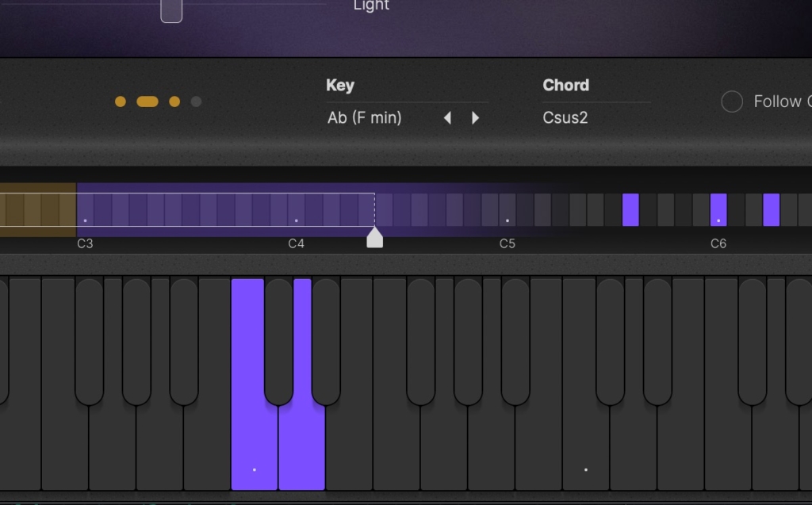
Task: Click the brown zone in the range strip
Action: coord(37,210)
